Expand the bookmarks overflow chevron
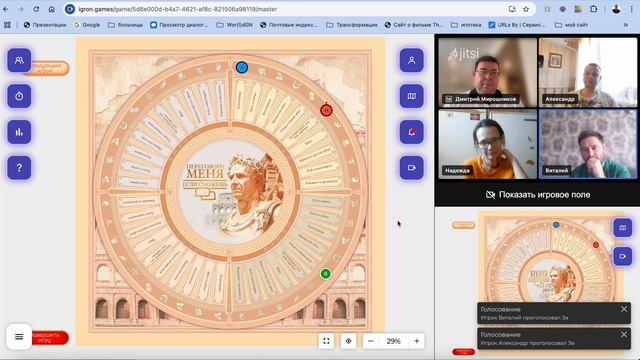The height and width of the screenshot is (360, 640). [625, 25]
